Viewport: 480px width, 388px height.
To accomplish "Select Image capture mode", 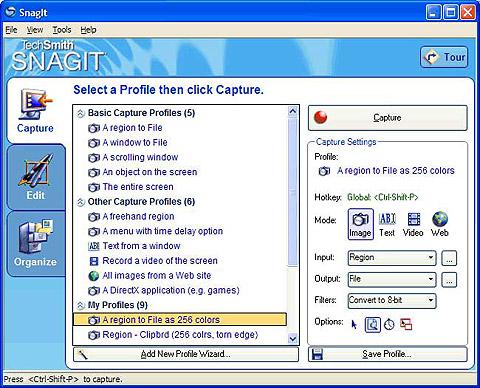I will (x=360, y=224).
